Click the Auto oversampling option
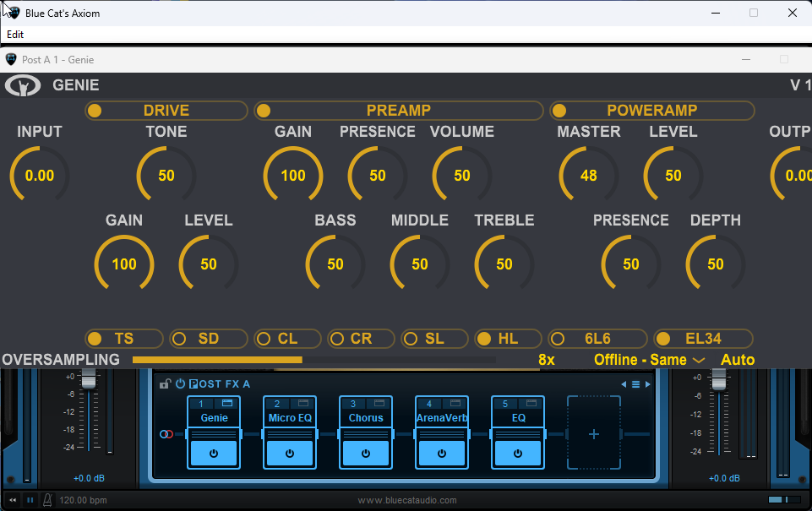 tap(738, 360)
